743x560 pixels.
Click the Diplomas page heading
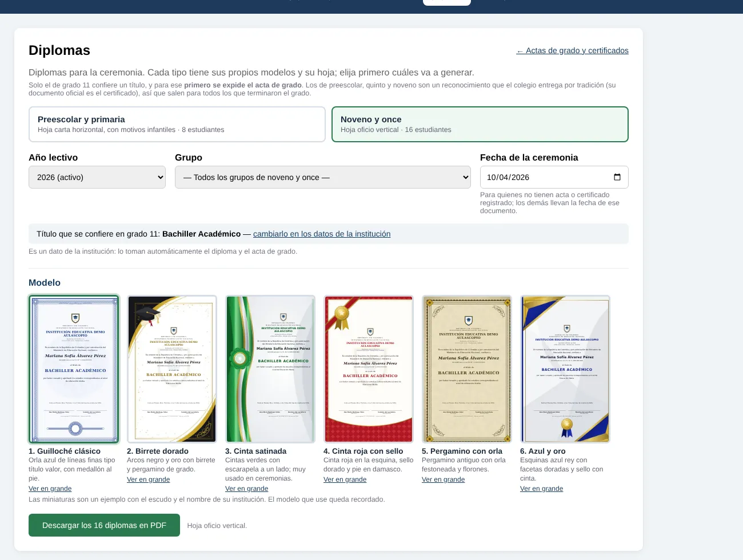[x=59, y=50]
